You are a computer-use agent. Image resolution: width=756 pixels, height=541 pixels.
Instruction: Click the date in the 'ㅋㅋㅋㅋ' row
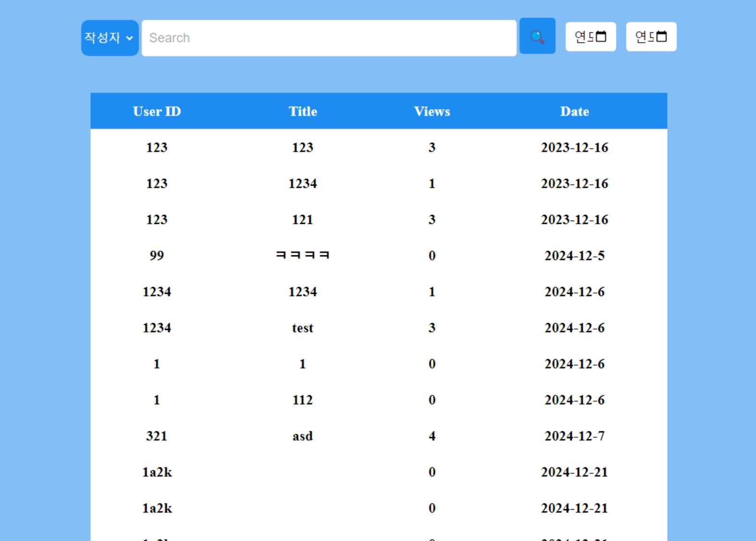[575, 256]
